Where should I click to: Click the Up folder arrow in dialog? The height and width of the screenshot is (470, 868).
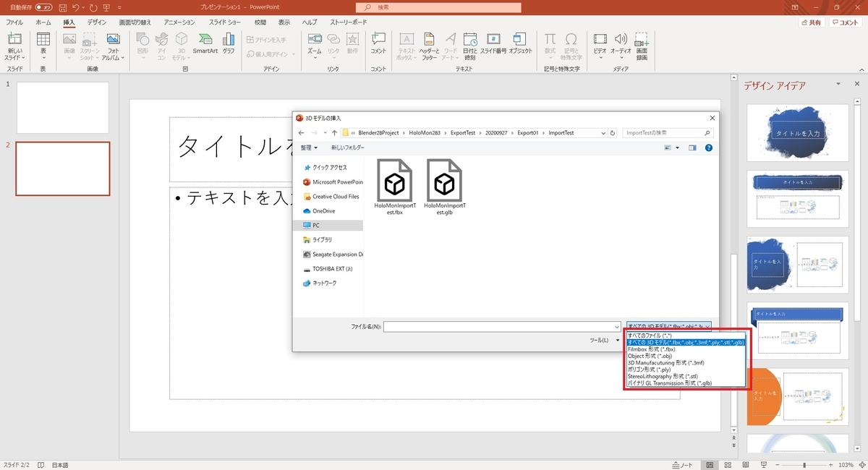tap(334, 133)
